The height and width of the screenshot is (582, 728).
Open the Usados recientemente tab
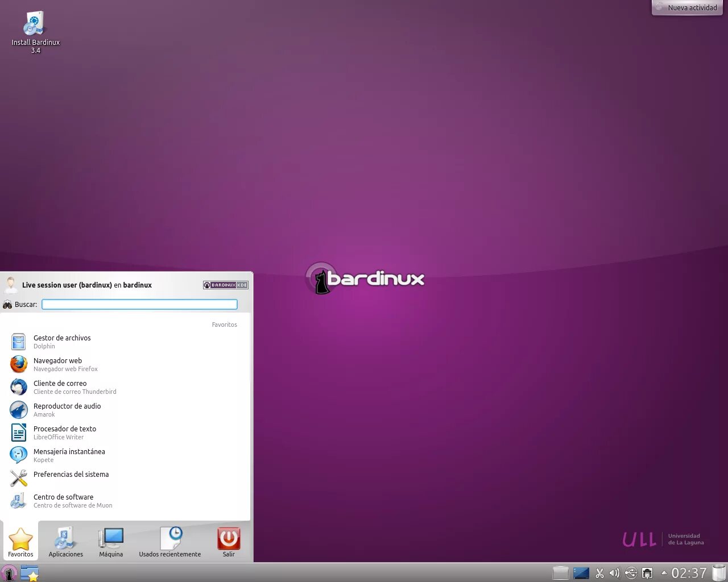pyautogui.click(x=170, y=542)
